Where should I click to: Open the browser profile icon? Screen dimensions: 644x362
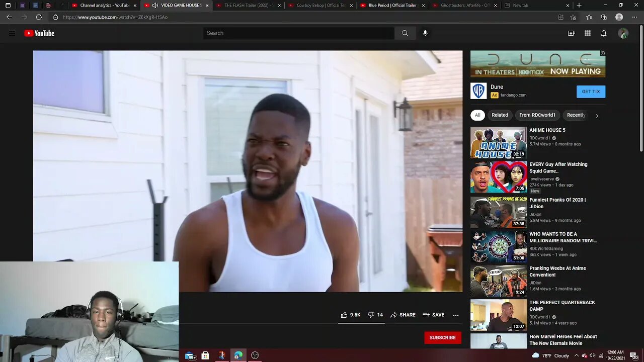point(619,17)
